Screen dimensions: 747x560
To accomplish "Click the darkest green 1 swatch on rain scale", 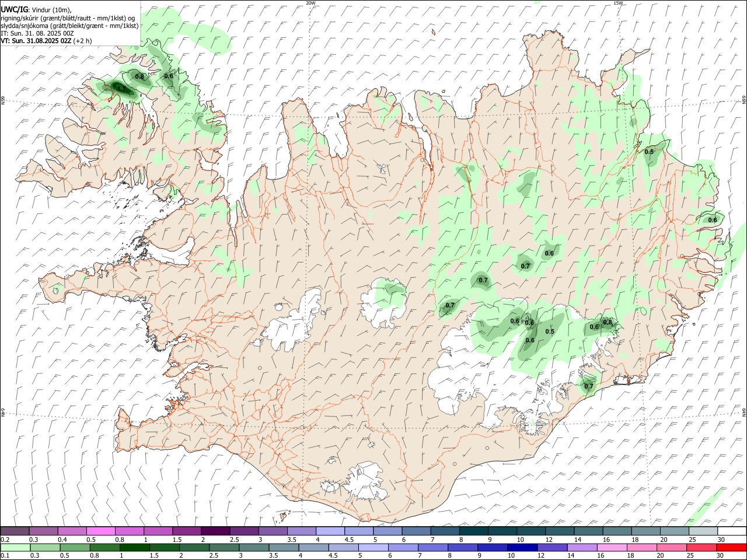I will [134, 547].
